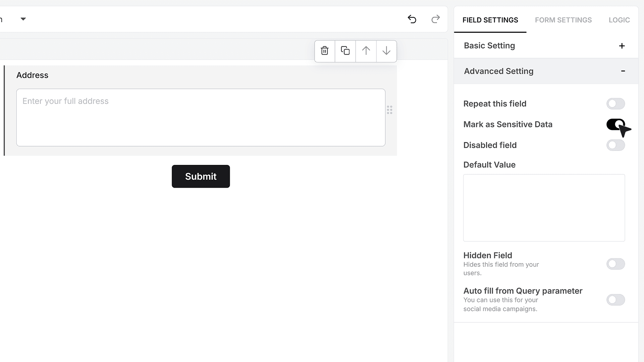Move the Address field down

386,51
